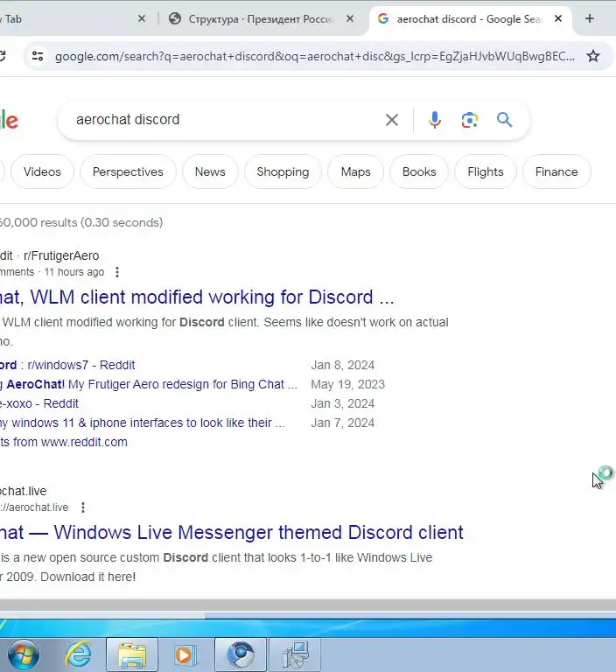The width and height of the screenshot is (616, 672).
Task: Launch Internet Explorer from taskbar
Action: (x=78, y=654)
